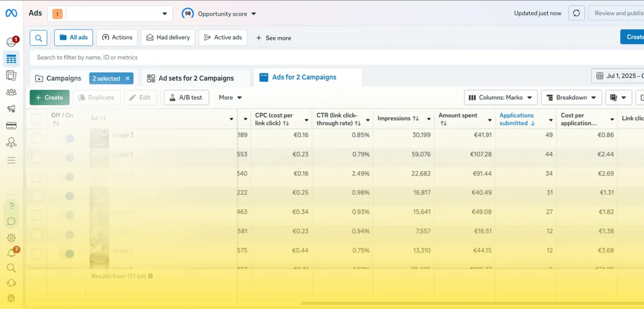Screen dimensions: 644x309
Task: Open the Help question mark icon
Action: 11,206
